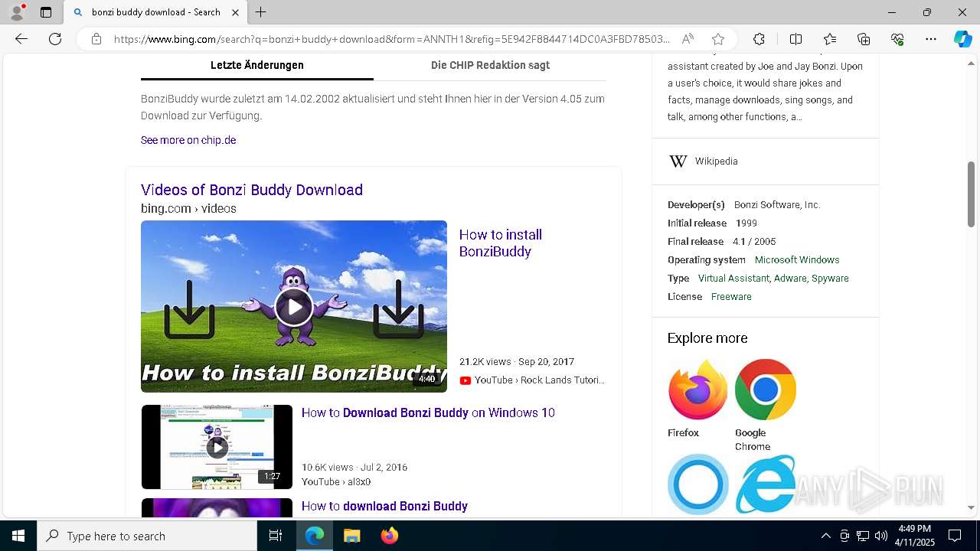
Task: Click the browser back arrow
Action: coord(21,39)
